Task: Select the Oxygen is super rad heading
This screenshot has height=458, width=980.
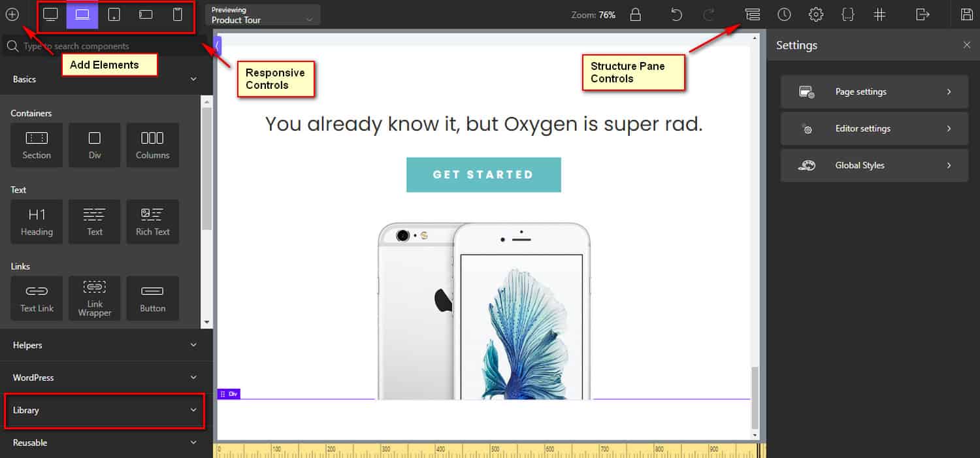Action: click(x=483, y=123)
